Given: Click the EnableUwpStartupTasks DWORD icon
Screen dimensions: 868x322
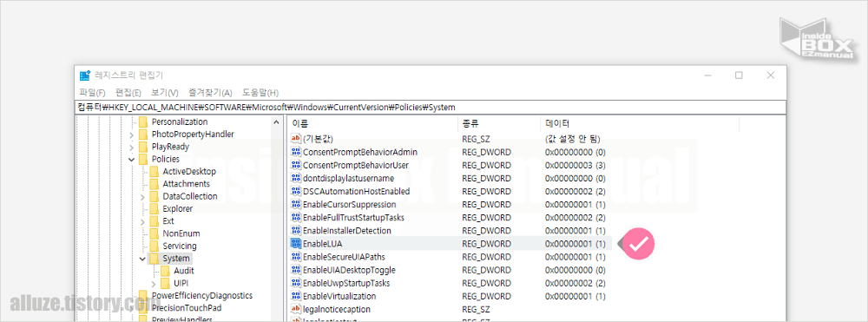Looking at the screenshot, I should [296, 283].
